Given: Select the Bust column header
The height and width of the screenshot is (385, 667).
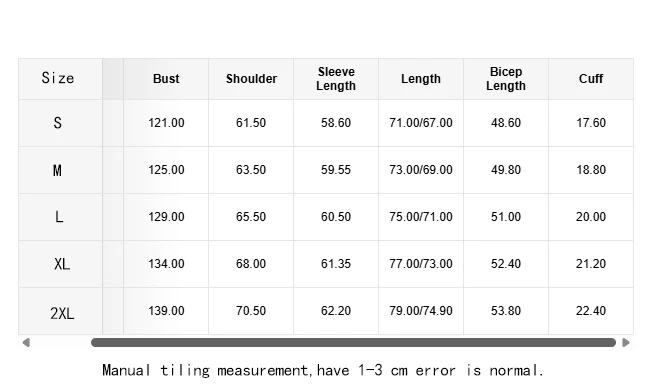Looking at the screenshot, I should [166, 79].
